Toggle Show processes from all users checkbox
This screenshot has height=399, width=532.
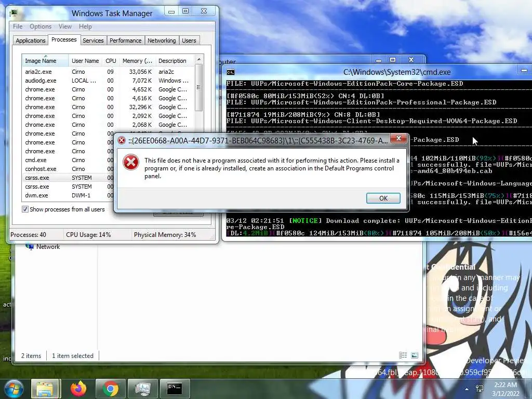click(25, 209)
